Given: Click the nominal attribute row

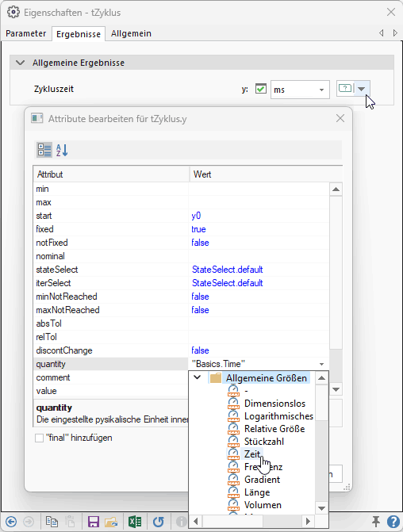Looking at the screenshot, I should click(x=182, y=256).
